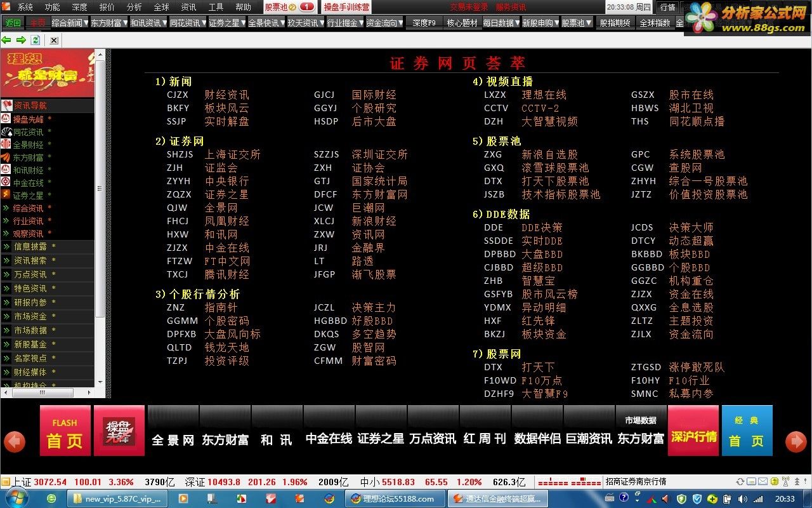Click the 行情 tab at top right
The height and width of the screenshot is (508, 812).
667,7
